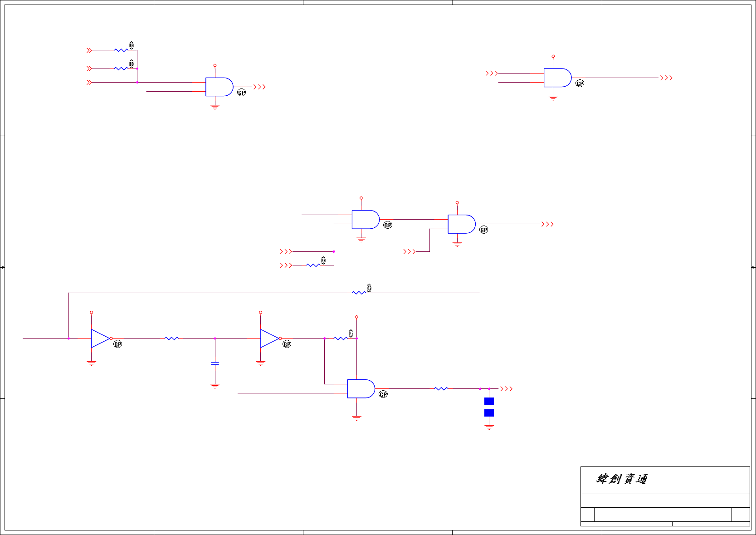The image size is (756, 535).
Task: Select the second AND gate of the cascaded pair
Action: click(462, 224)
